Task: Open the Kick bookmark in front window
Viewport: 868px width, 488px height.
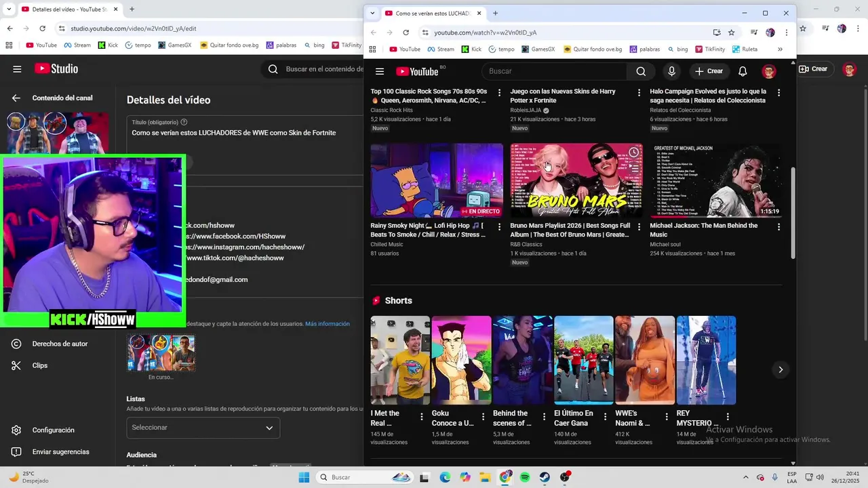Action: pyautogui.click(x=471, y=49)
